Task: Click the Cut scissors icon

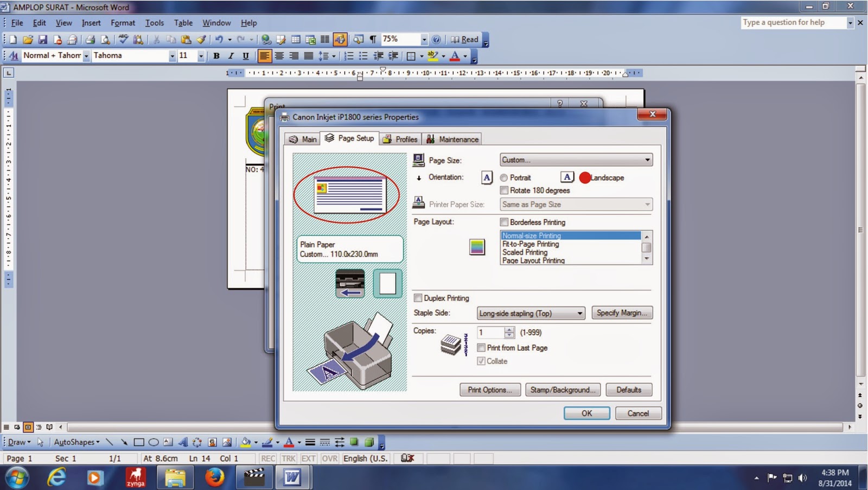Action: (156, 40)
